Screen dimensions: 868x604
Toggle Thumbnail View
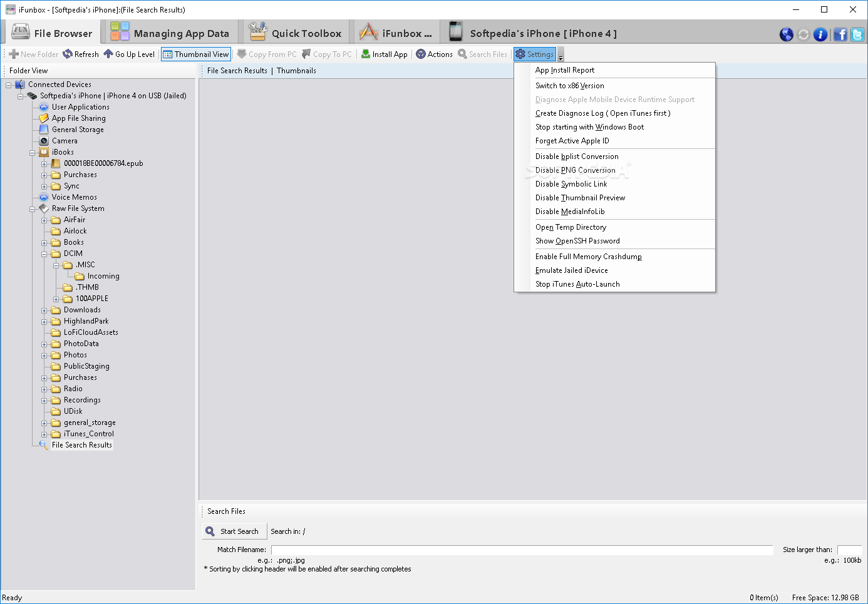pyautogui.click(x=196, y=54)
